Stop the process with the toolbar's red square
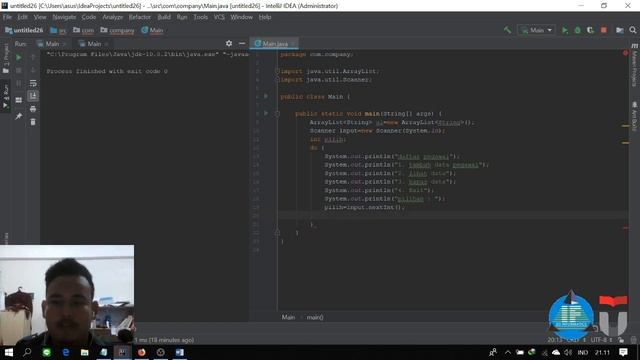The height and width of the screenshot is (360, 640). [x=604, y=30]
